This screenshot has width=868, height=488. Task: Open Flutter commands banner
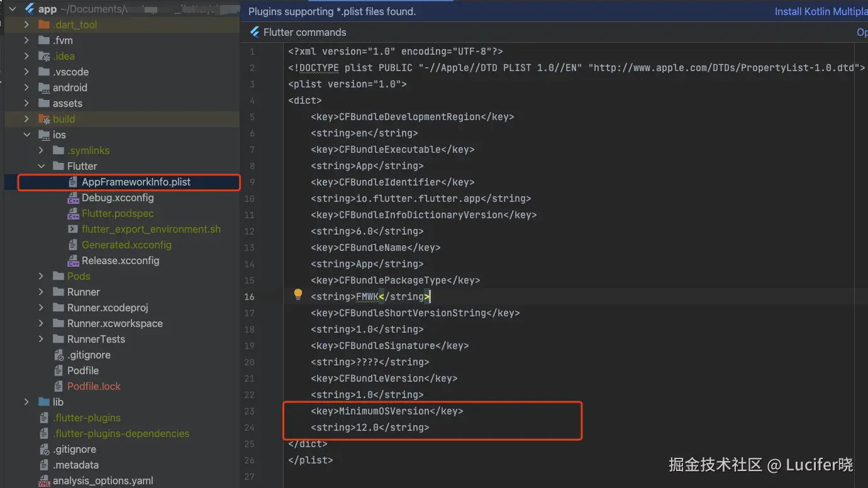pyautogui.click(x=304, y=32)
